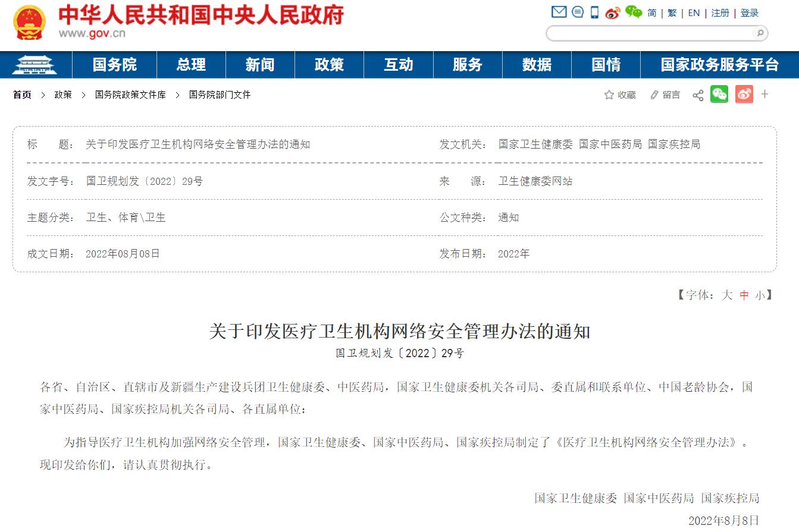Switch to the 国家政务服务平台 tab
The height and width of the screenshot is (532, 799).
(719, 65)
